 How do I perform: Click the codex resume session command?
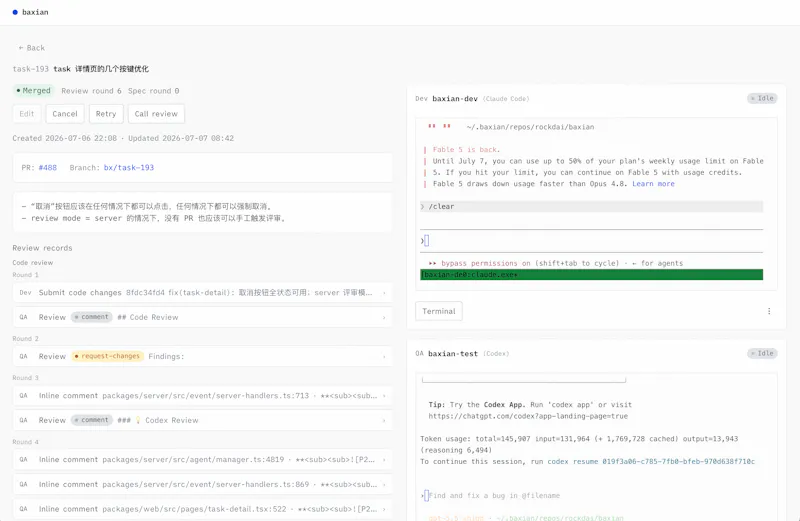651,462
